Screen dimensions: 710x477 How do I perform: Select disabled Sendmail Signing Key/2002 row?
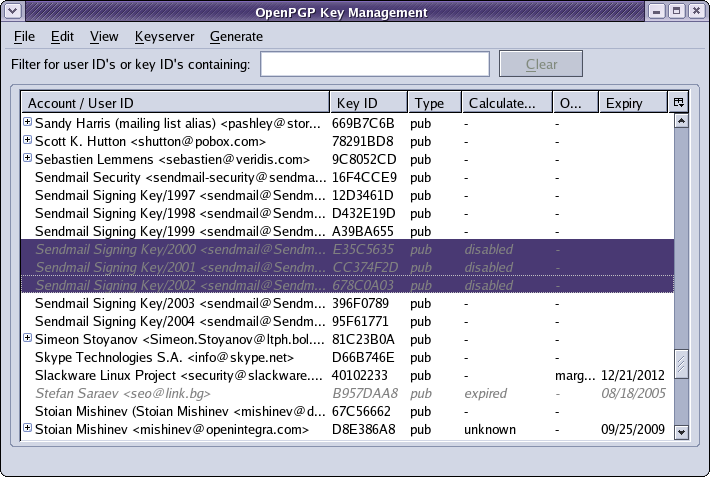(x=347, y=285)
